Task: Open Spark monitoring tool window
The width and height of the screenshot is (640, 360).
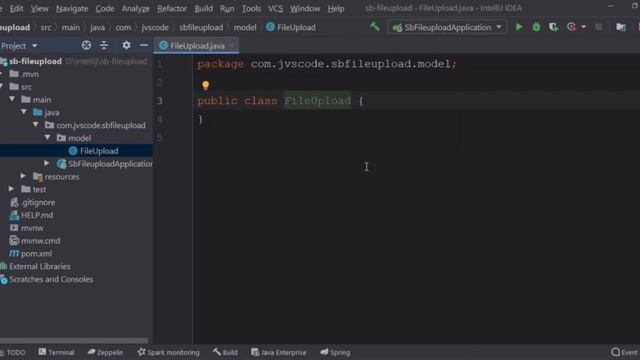Action: [169, 352]
